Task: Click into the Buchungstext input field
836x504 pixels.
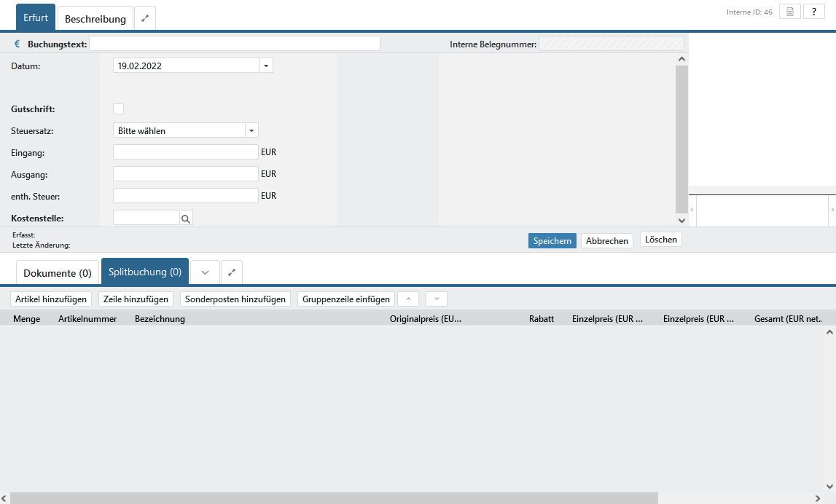Action: (234, 44)
